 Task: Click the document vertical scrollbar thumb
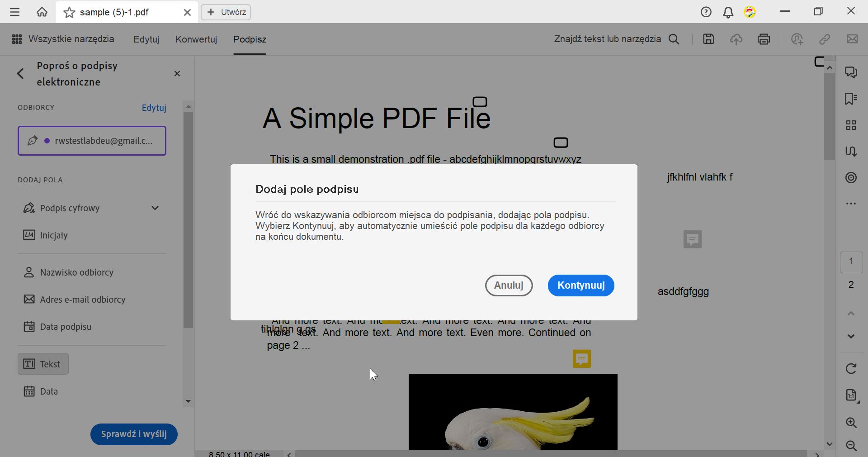830,117
